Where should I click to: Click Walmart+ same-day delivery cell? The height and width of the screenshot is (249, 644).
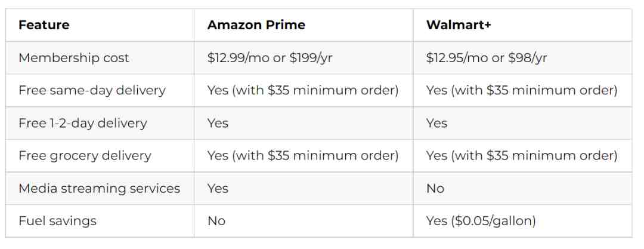click(522, 90)
